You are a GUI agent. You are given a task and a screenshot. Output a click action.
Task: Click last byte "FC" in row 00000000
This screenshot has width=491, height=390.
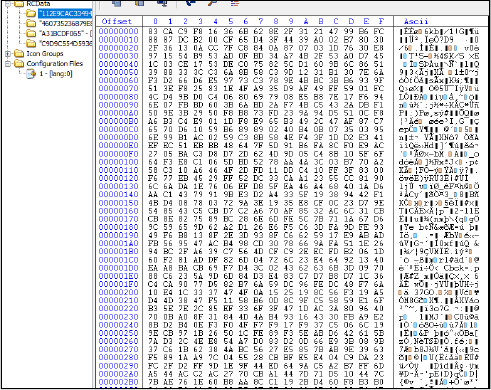(379, 31)
